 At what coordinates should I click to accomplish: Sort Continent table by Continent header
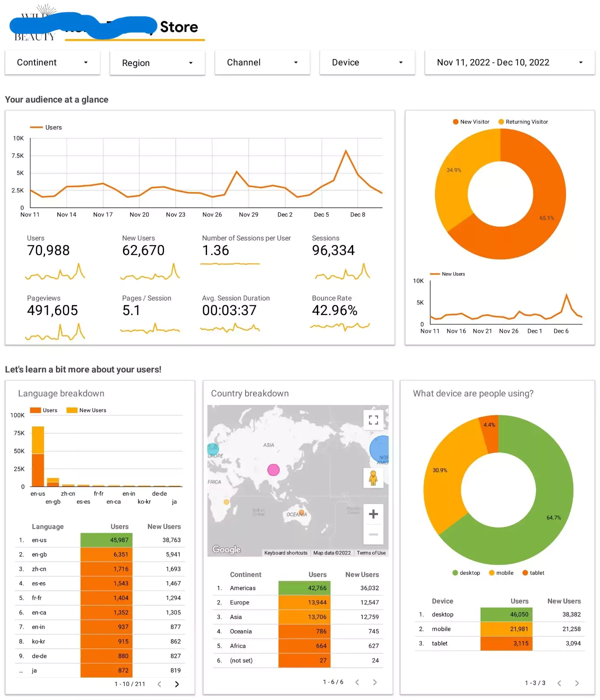tap(246, 575)
